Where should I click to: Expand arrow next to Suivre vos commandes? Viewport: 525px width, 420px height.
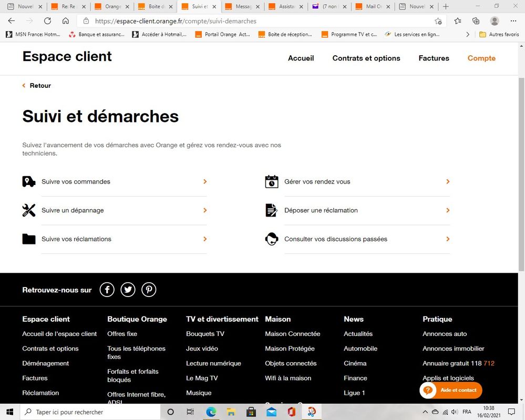(x=205, y=182)
